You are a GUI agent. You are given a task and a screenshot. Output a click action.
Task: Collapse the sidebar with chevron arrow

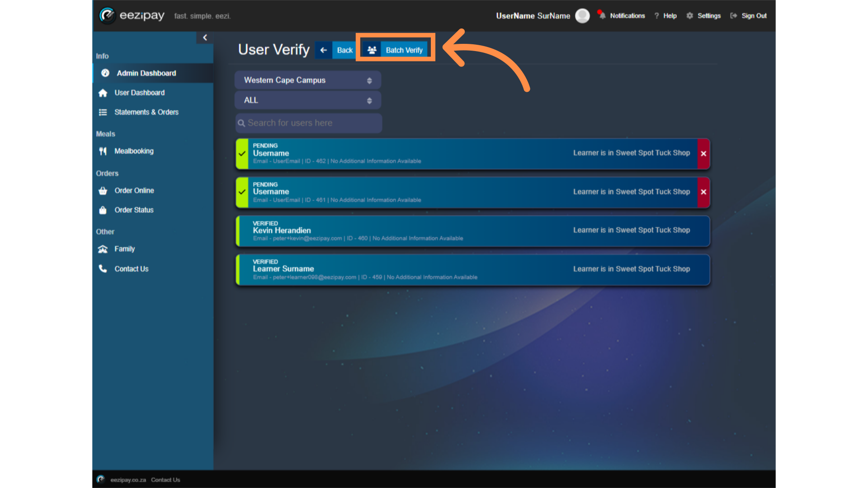205,38
